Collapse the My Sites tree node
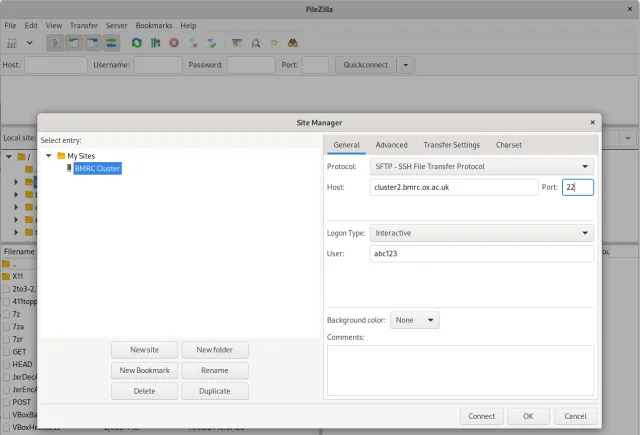 tap(49, 155)
